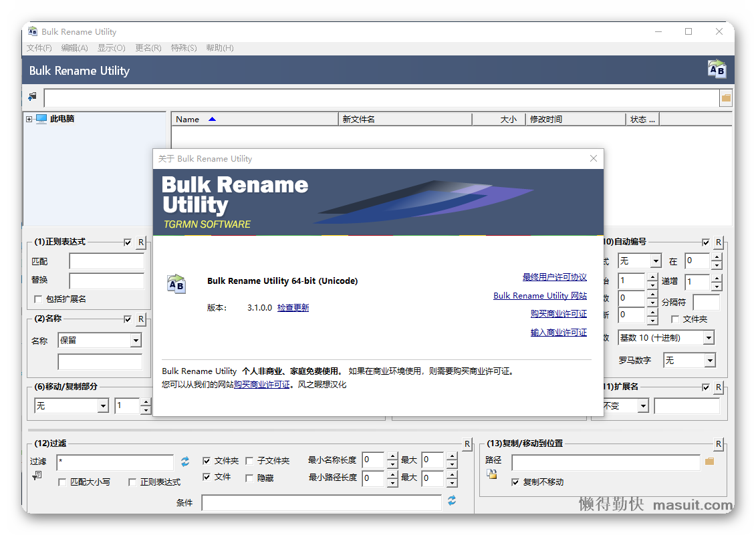Increase the 在 stepper value
This screenshot has height=535, width=756.
point(717,257)
